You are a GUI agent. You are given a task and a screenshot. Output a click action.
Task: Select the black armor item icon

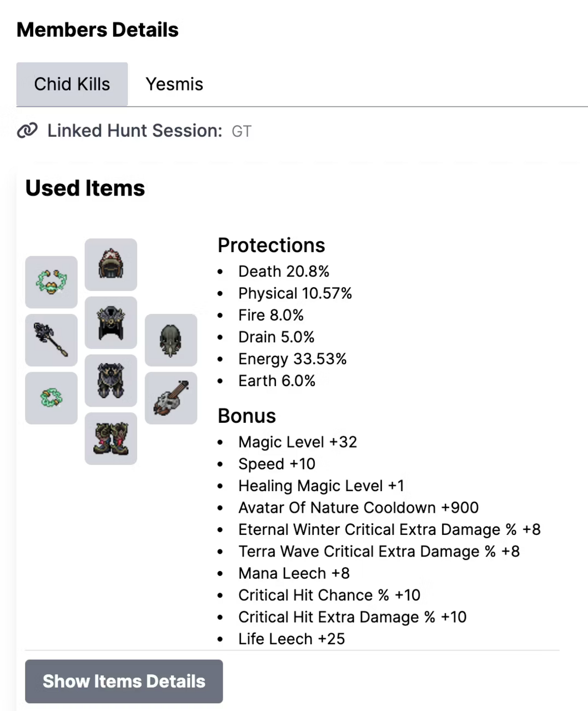click(x=111, y=323)
